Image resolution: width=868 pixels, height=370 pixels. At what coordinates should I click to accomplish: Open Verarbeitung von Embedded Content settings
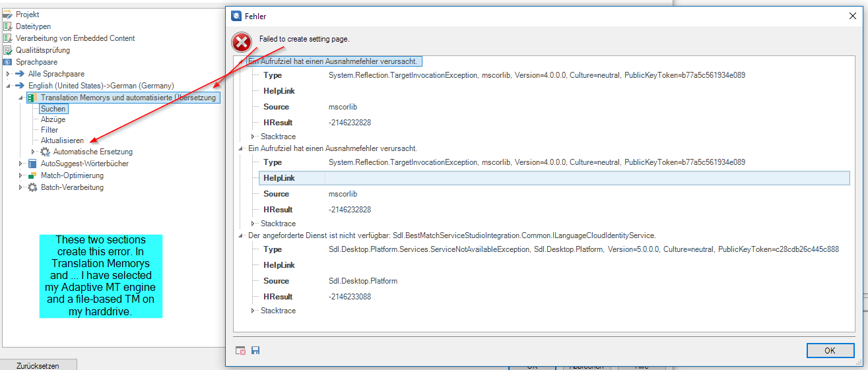(75, 38)
